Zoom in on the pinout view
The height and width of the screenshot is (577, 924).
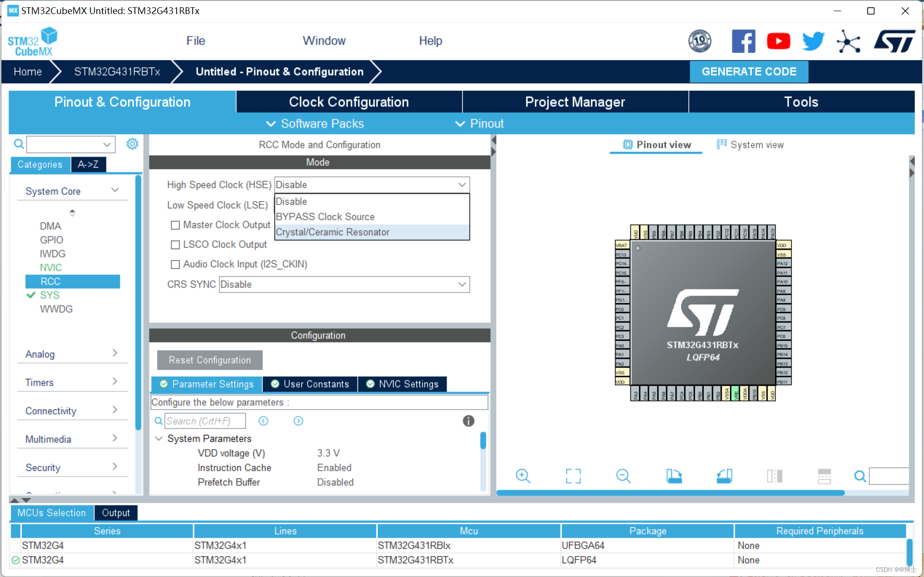523,476
